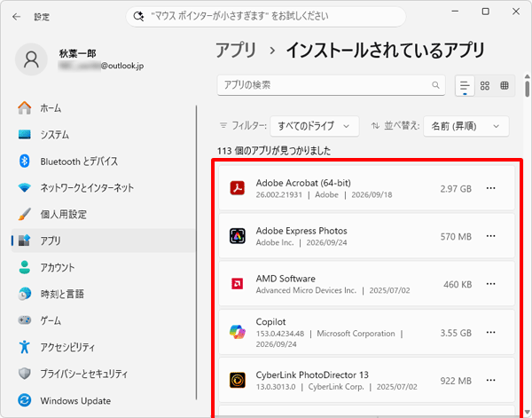Switch to grid view layout

485,85
